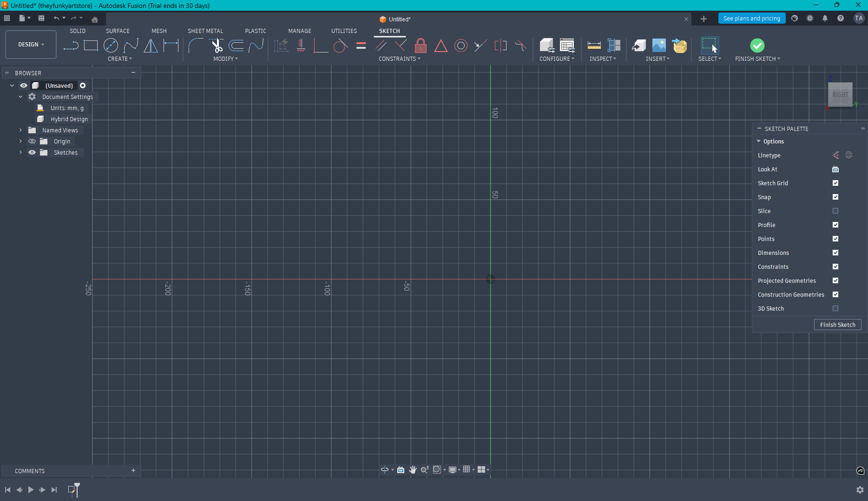Apply the Perpendicular constraint
The image size is (868, 501).
(x=401, y=46)
